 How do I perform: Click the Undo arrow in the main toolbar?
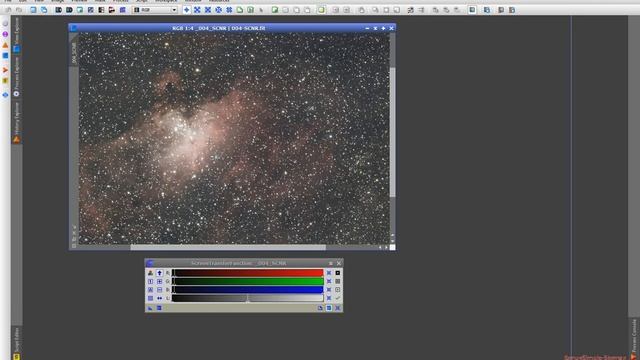8,10
